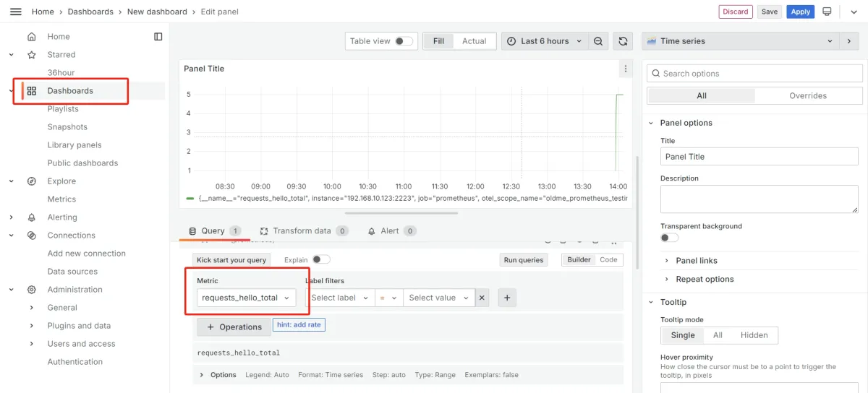
Task: Open the Select value dropdown
Action: point(439,298)
